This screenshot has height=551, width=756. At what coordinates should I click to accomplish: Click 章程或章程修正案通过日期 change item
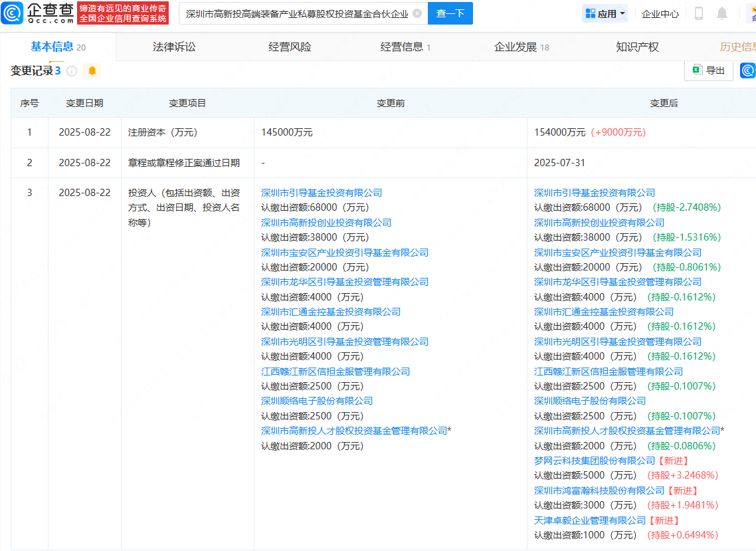pyautogui.click(x=184, y=163)
